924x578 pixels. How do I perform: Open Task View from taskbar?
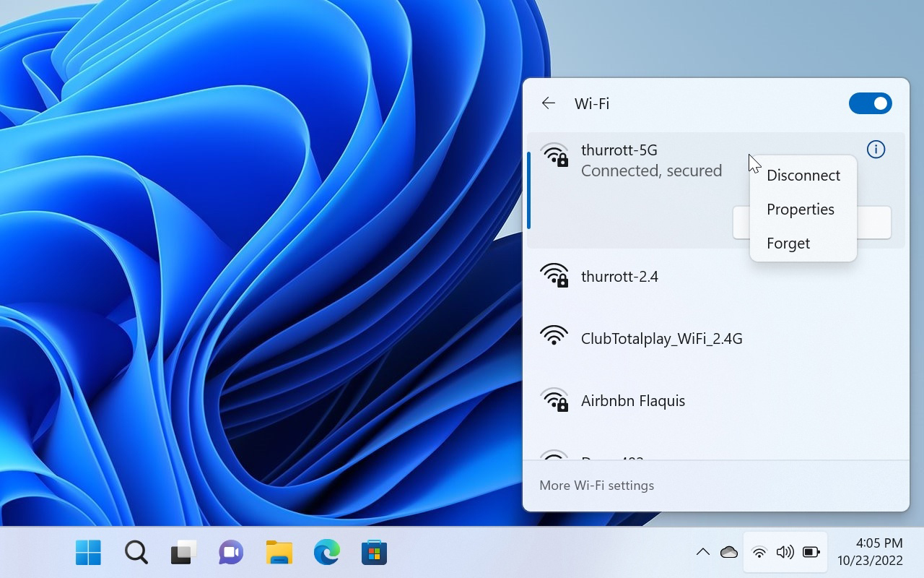(183, 553)
